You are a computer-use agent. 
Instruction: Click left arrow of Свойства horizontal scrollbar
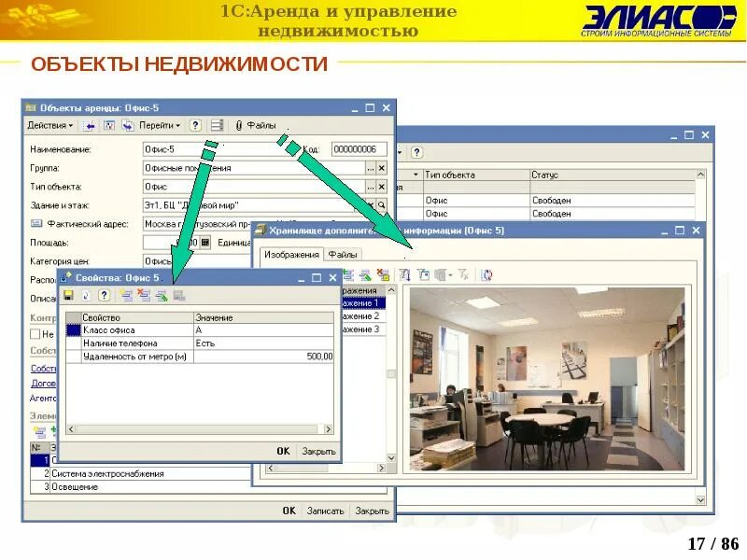(x=71, y=429)
